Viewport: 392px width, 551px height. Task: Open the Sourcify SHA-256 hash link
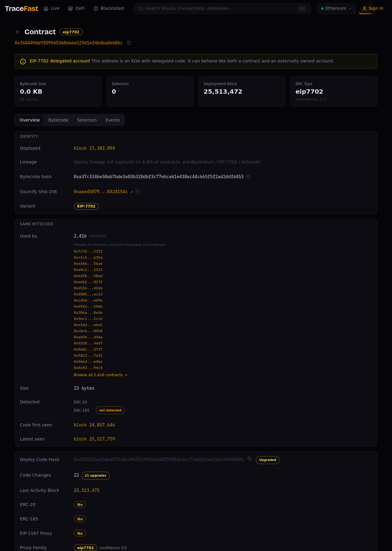coord(104,192)
